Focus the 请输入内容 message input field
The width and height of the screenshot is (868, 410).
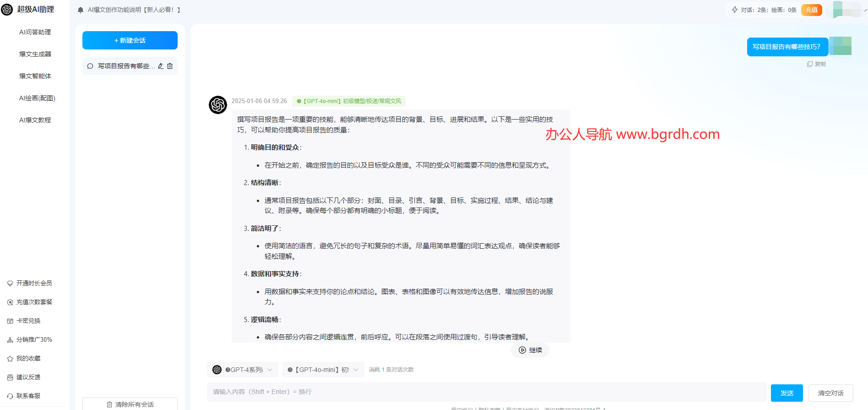487,392
